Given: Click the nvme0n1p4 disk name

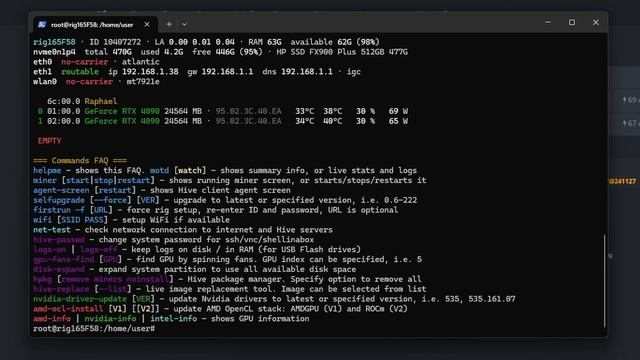Looking at the screenshot, I should [x=54, y=52].
